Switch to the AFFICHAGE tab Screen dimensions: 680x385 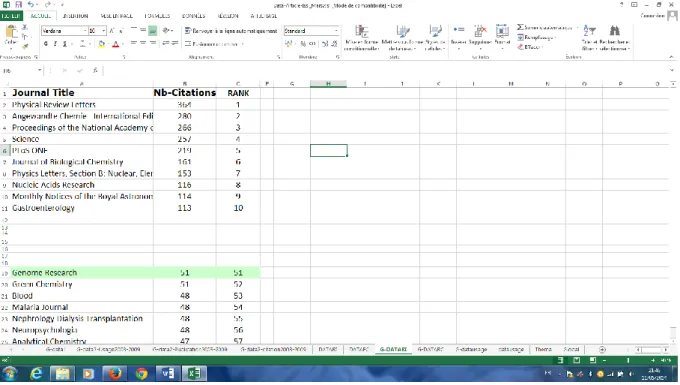pyautogui.click(x=263, y=16)
